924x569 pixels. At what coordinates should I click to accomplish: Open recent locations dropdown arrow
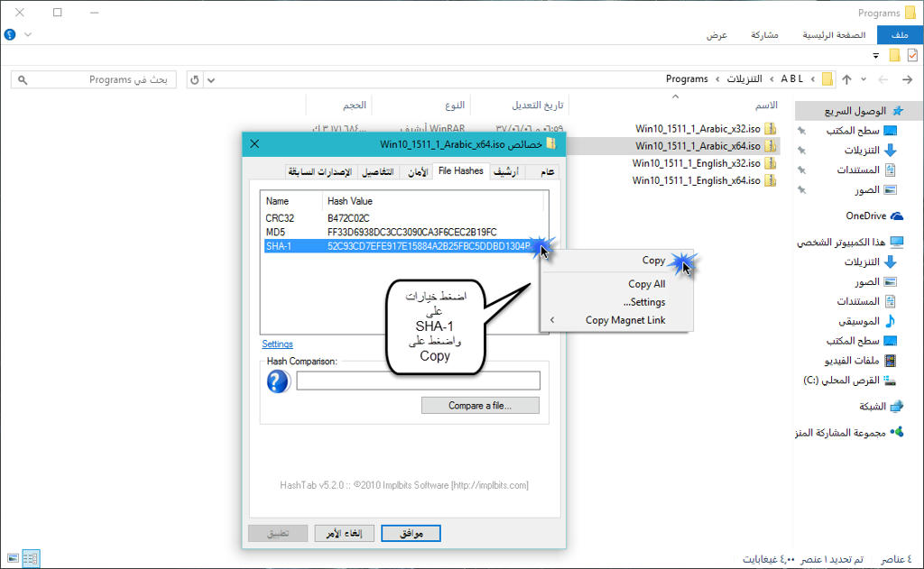coord(864,79)
